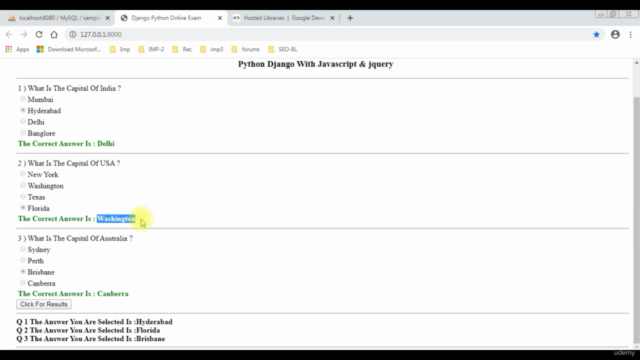Select Canberra radio option

click(x=23, y=283)
